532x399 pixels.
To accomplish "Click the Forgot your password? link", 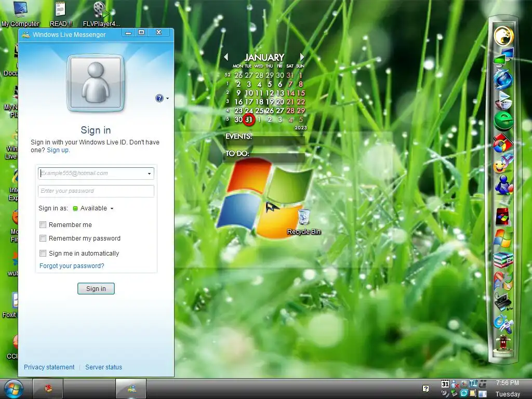I will coord(72,265).
